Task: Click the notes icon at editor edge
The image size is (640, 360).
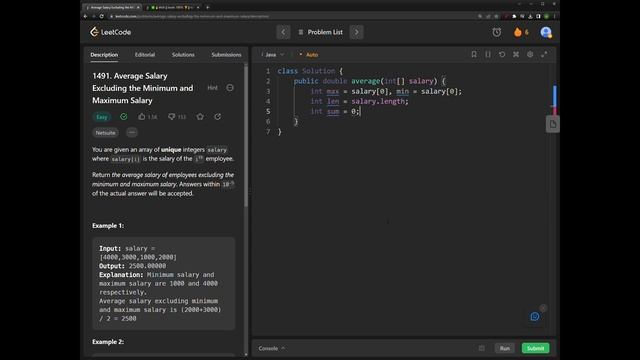Action: click(553, 124)
